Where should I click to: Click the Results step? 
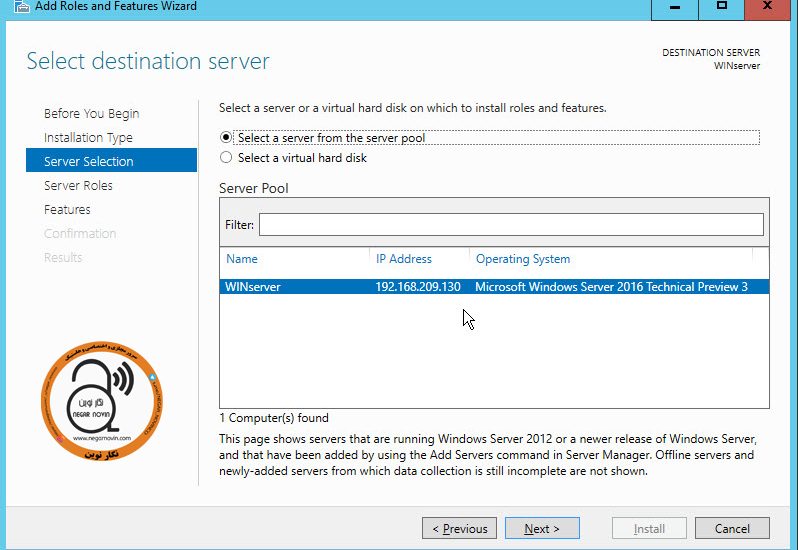pos(63,257)
